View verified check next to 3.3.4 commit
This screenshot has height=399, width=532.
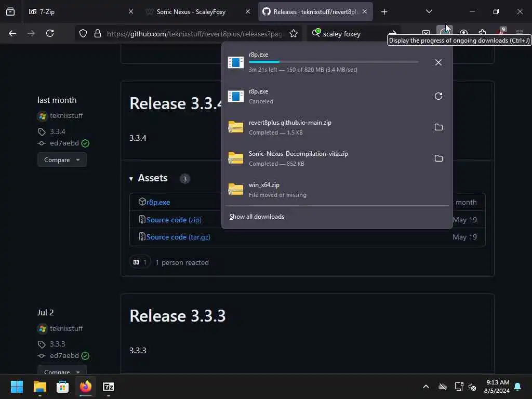click(86, 143)
